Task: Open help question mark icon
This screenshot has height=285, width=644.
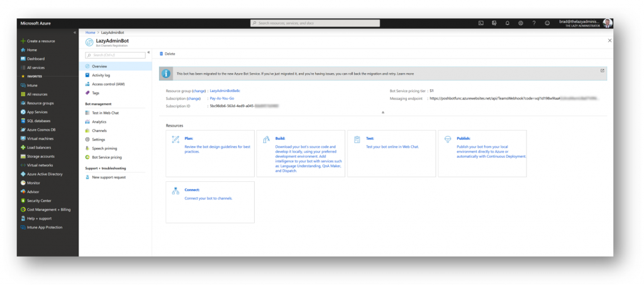Action: [x=534, y=23]
